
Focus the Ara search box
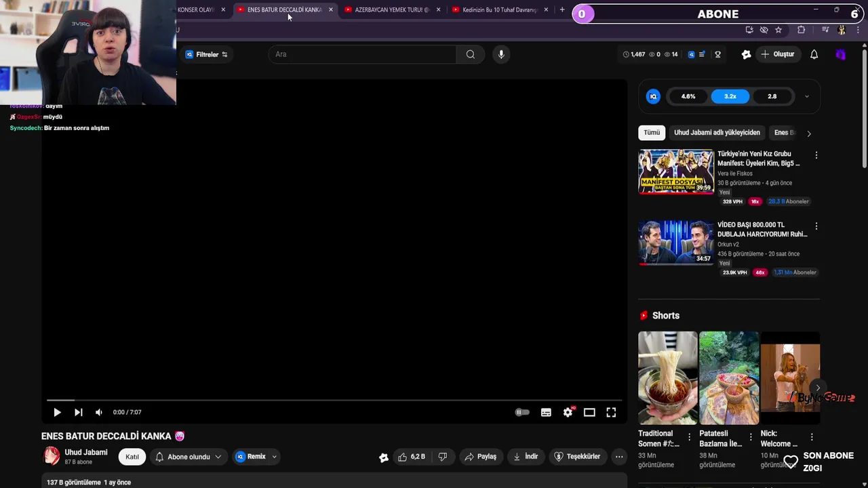click(x=363, y=54)
